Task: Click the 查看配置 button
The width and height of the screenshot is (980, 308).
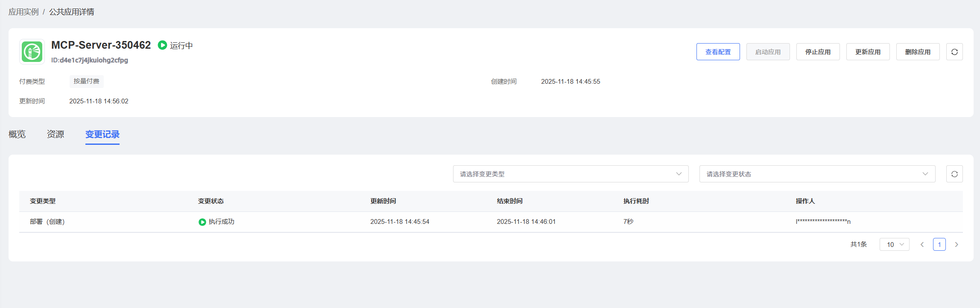Action: (718, 52)
